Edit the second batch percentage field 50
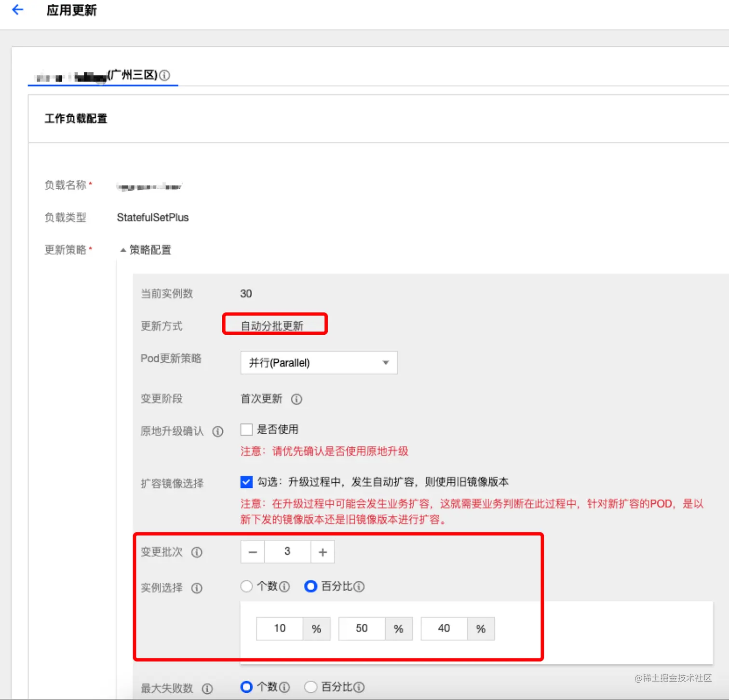 coord(362,629)
